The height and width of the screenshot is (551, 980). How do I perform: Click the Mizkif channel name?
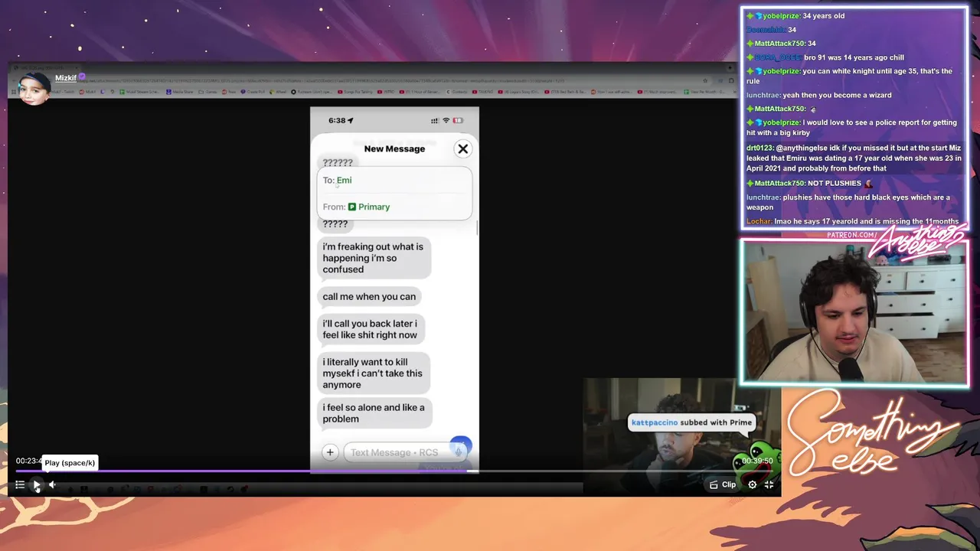(x=66, y=78)
